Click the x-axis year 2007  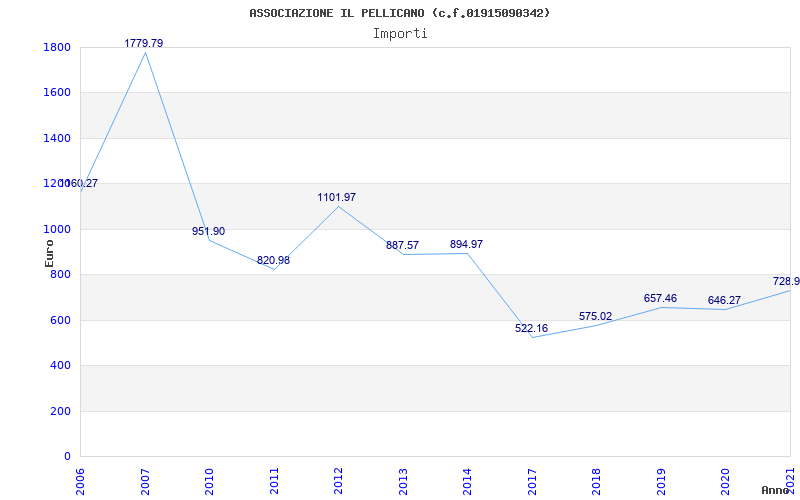tap(145, 482)
